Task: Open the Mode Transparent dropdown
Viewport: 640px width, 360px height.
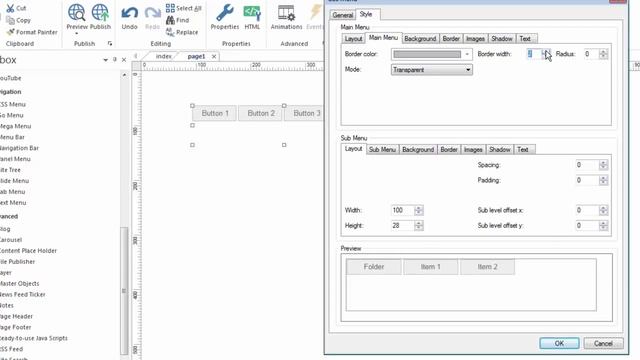Action: pos(431,70)
